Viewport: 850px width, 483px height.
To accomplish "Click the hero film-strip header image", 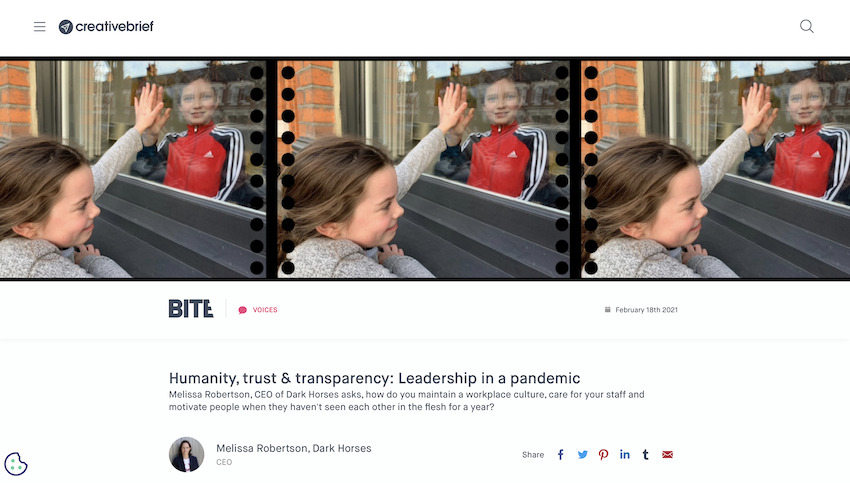I will [x=425, y=169].
